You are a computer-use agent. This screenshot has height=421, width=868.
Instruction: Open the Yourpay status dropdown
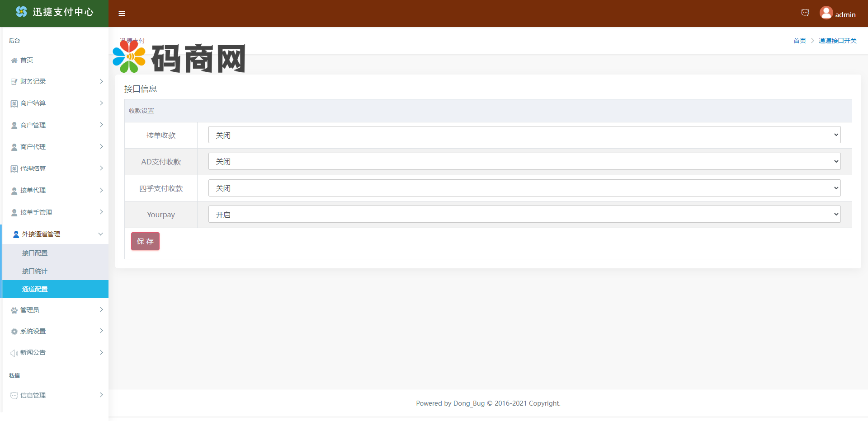pyautogui.click(x=524, y=215)
